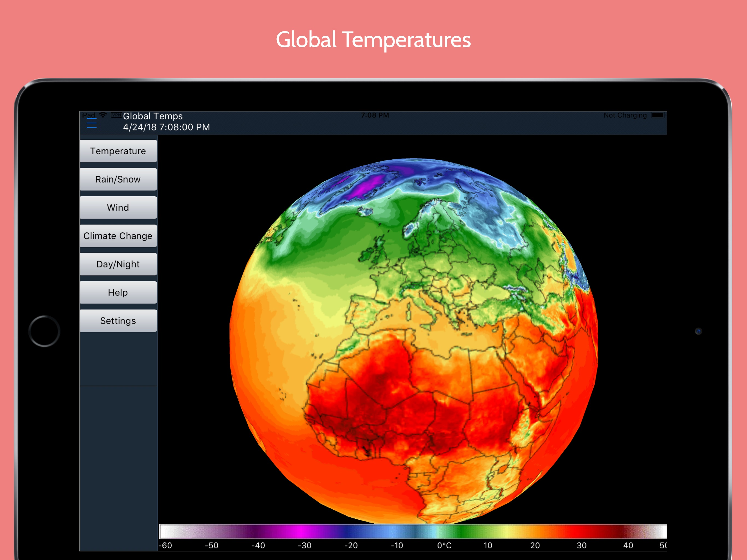The image size is (747, 560).
Task: Click the 4/24/18 7:08:00 PM timestamp
Action: coord(166,127)
